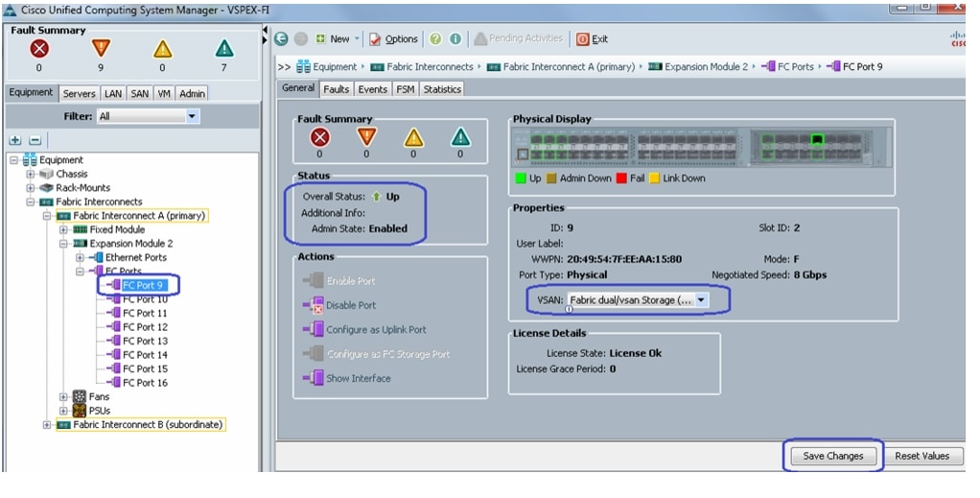Switch to the Admin tab
The height and width of the screenshot is (498, 980).
[x=192, y=93]
